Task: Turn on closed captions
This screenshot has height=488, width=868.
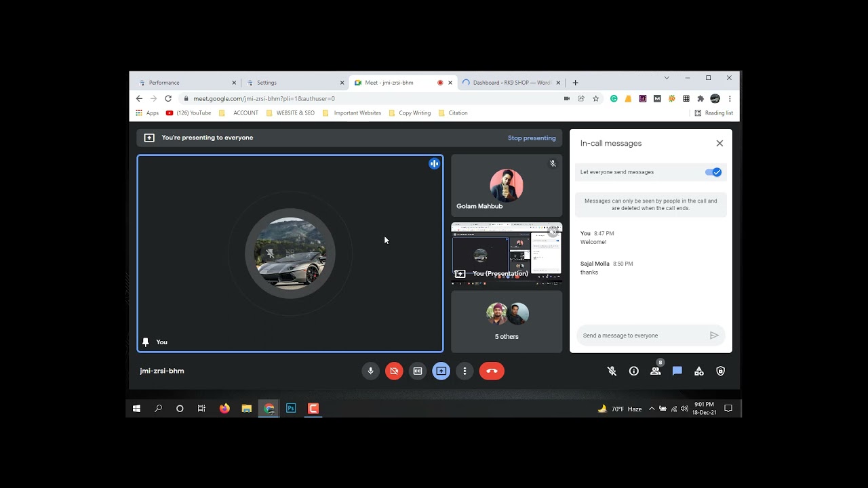Action: point(418,371)
